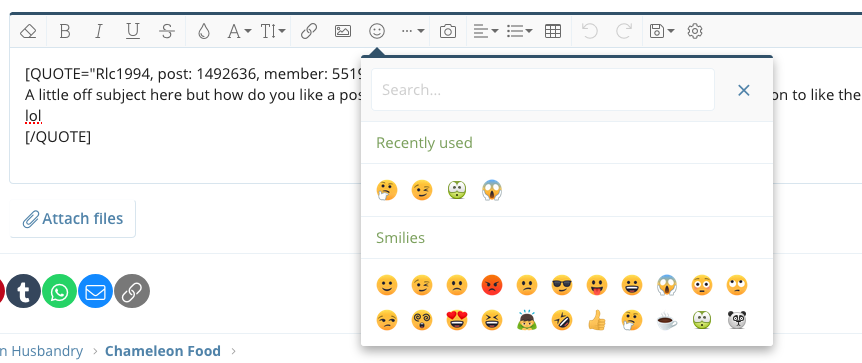The width and height of the screenshot is (862, 363).
Task: Insert the wink smiley from Smilies
Action: 422,285
